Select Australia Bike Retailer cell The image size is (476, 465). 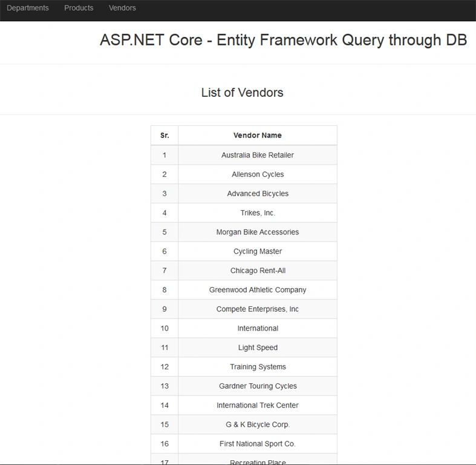(x=258, y=155)
